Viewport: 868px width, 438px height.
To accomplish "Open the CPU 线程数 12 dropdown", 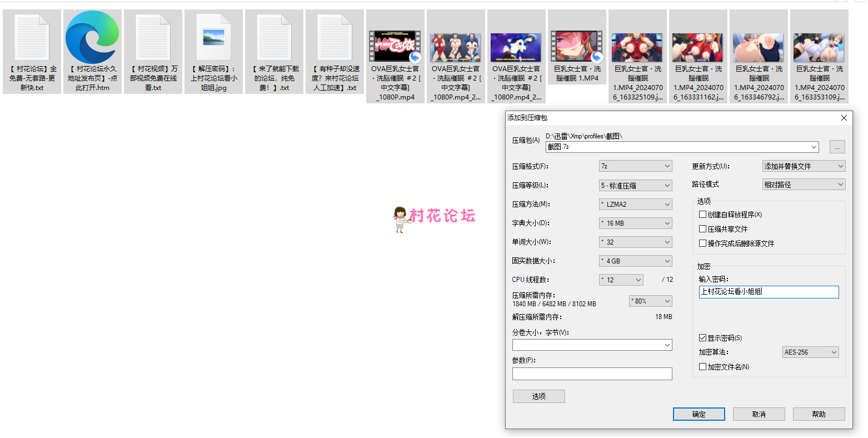I will [x=621, y=280].
